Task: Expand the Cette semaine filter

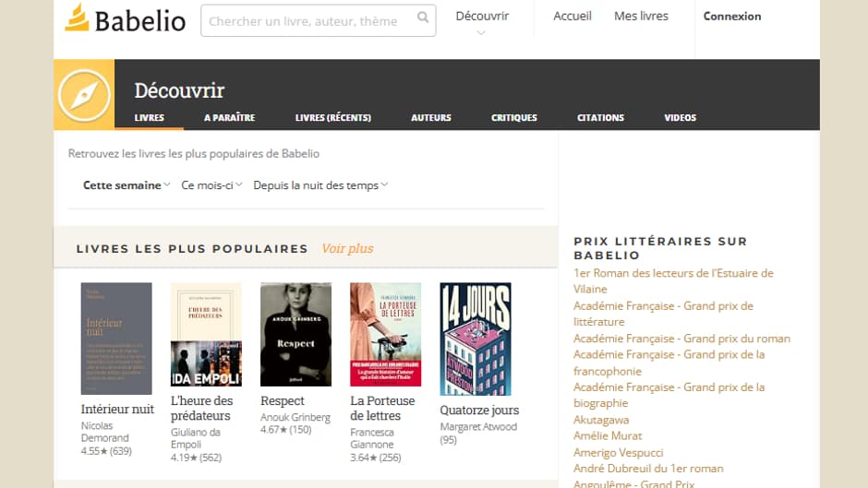Action: tap(127, 185)
